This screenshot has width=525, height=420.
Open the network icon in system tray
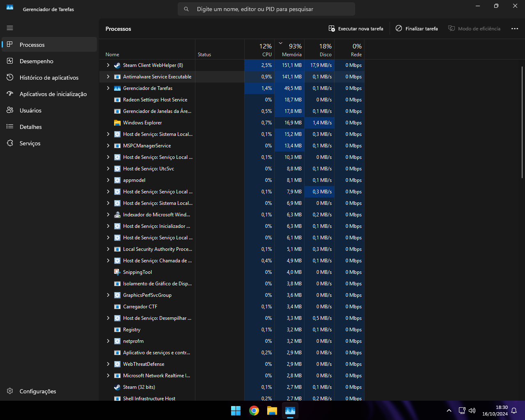point(462,411)
